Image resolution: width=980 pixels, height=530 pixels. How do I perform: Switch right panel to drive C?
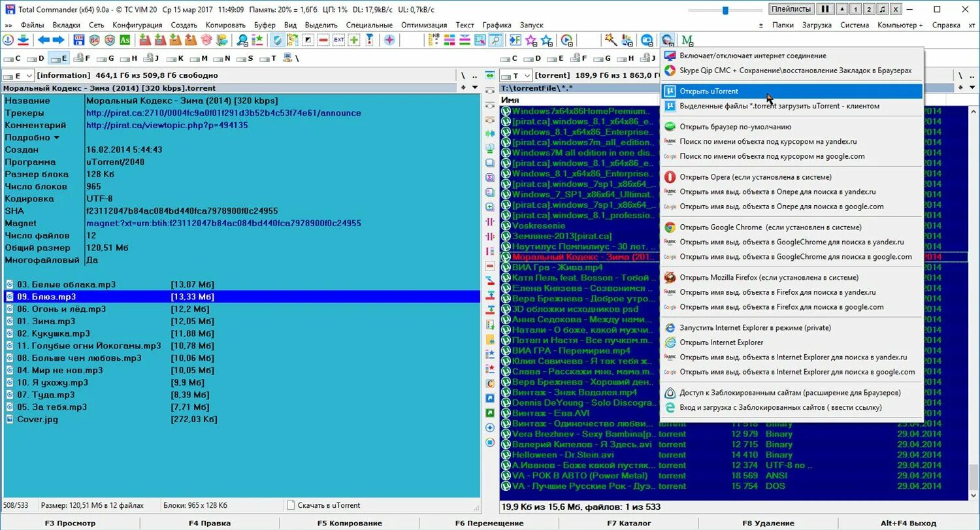(x=509, y=58)
